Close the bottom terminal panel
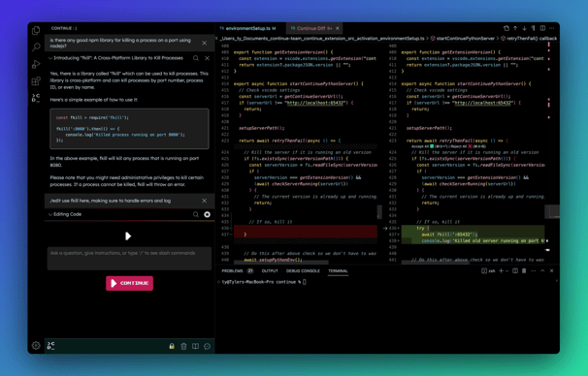588x376 pixels. [x=552, y=270]
